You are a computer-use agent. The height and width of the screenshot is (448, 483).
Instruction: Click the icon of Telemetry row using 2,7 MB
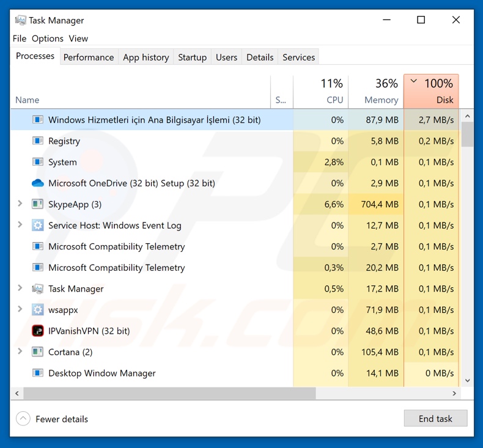pos(37,246)
